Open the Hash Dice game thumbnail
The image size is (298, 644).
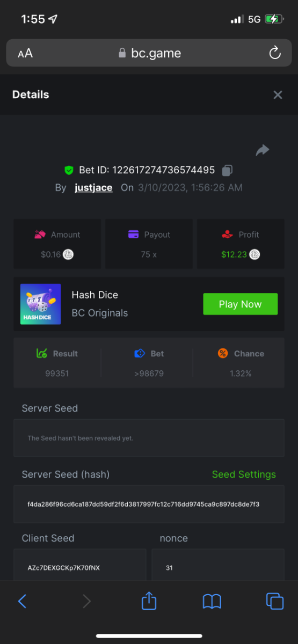pyautogui.click(x=40, y=304)
